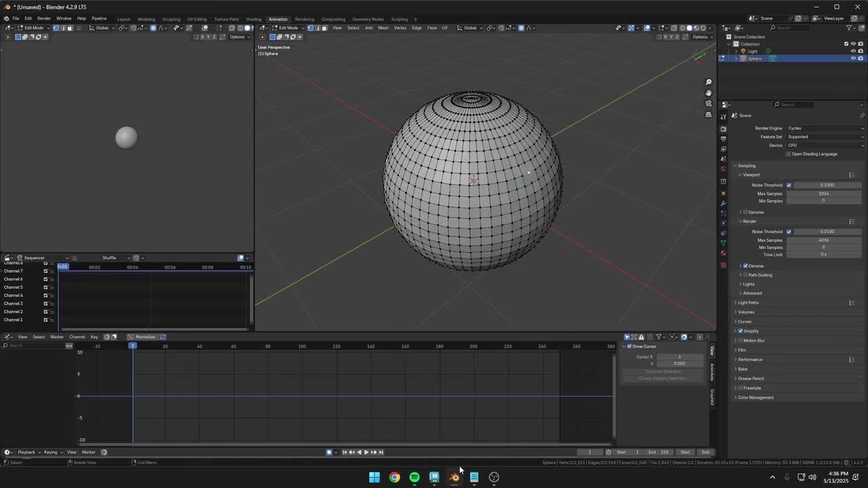Open the Render Engine dropdown
The image size is (868, 488).
point(824,128)
